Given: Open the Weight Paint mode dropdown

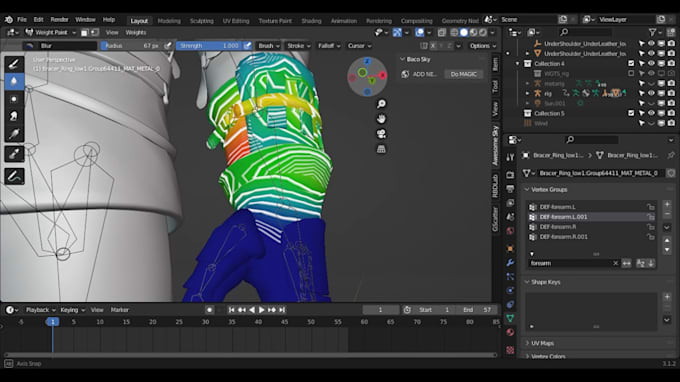Looking at the screenshot, I should [50, 33].
